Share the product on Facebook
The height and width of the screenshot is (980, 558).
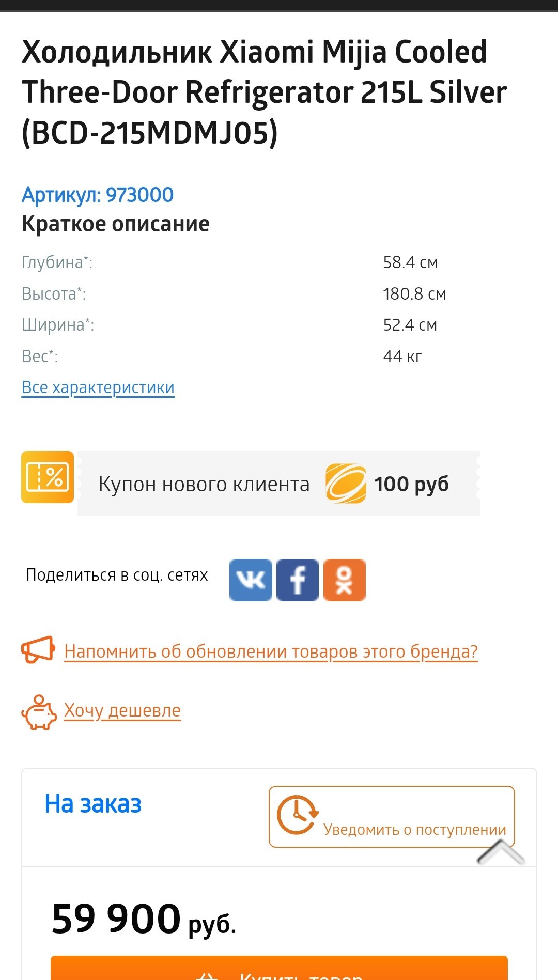click(298, 580)
